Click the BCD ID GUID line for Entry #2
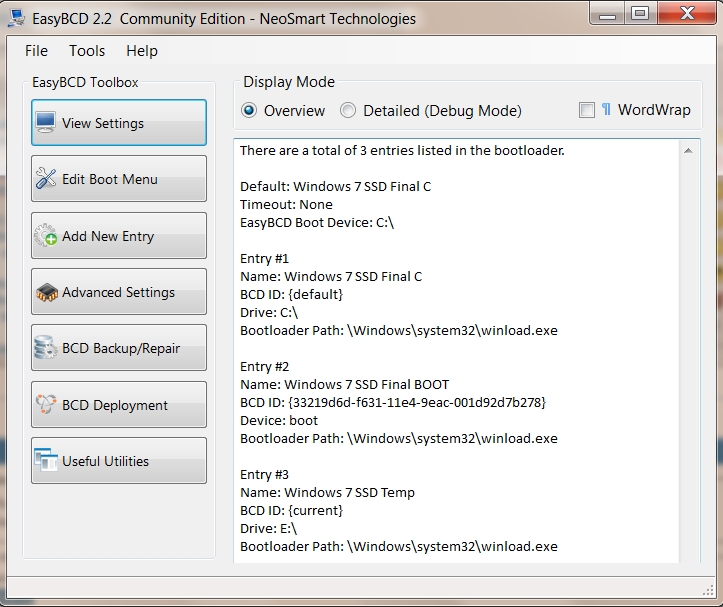 click(393, 402)
